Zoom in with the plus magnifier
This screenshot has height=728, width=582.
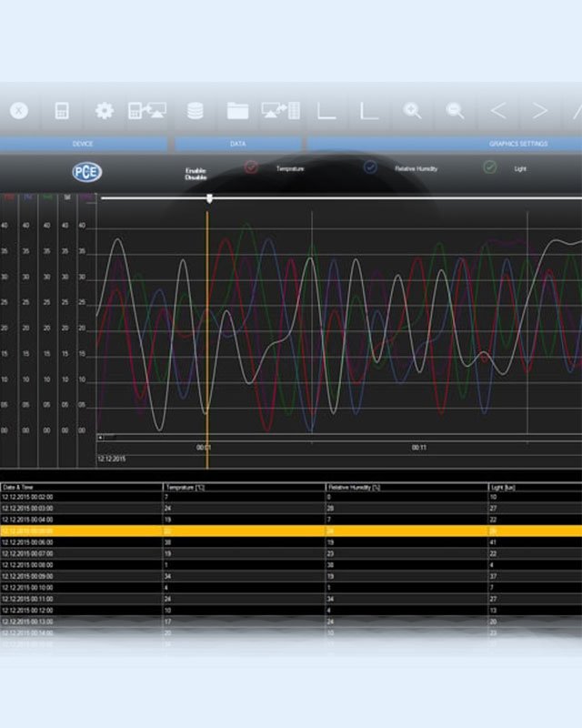412,110
